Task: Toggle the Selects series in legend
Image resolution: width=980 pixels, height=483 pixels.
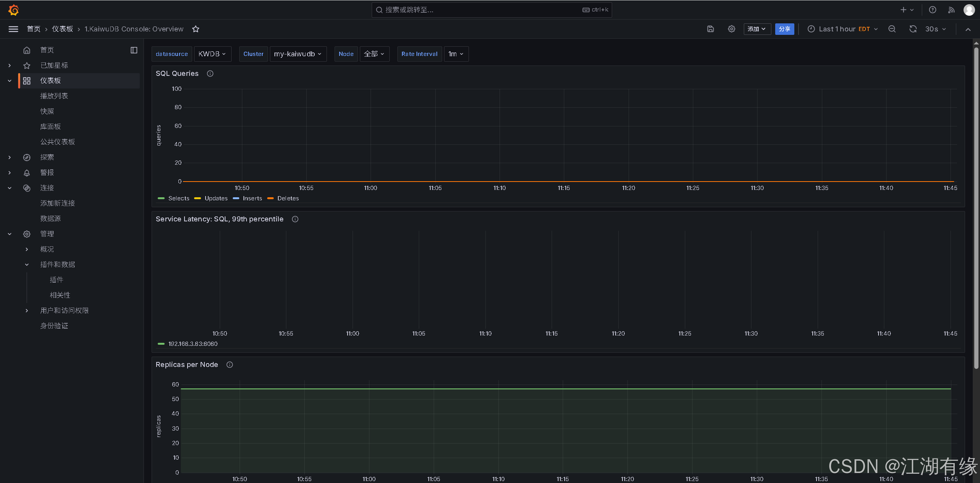Action: point(179,198)
